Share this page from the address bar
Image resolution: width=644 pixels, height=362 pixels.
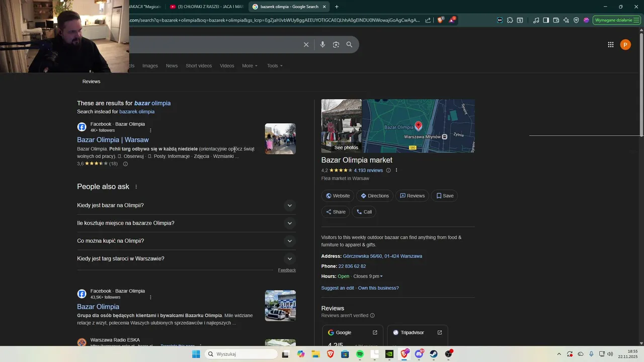[428, 20]
